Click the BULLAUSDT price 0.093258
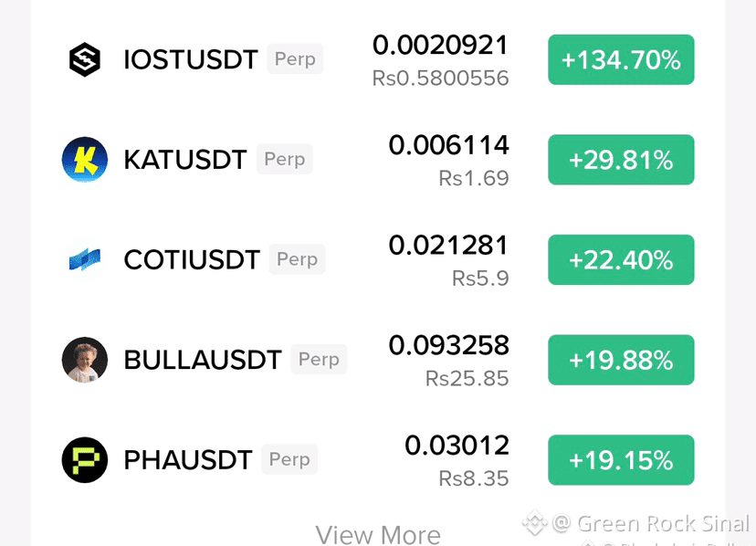Image resolution: width=756 pixels, height=546 pixels. click(x=449, y=345)
